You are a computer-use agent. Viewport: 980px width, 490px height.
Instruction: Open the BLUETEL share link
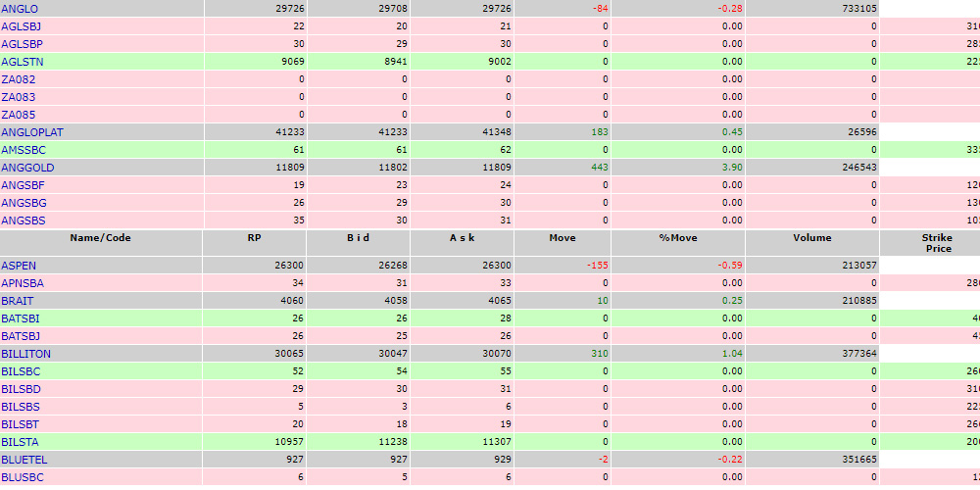click(x=24, y=460)
